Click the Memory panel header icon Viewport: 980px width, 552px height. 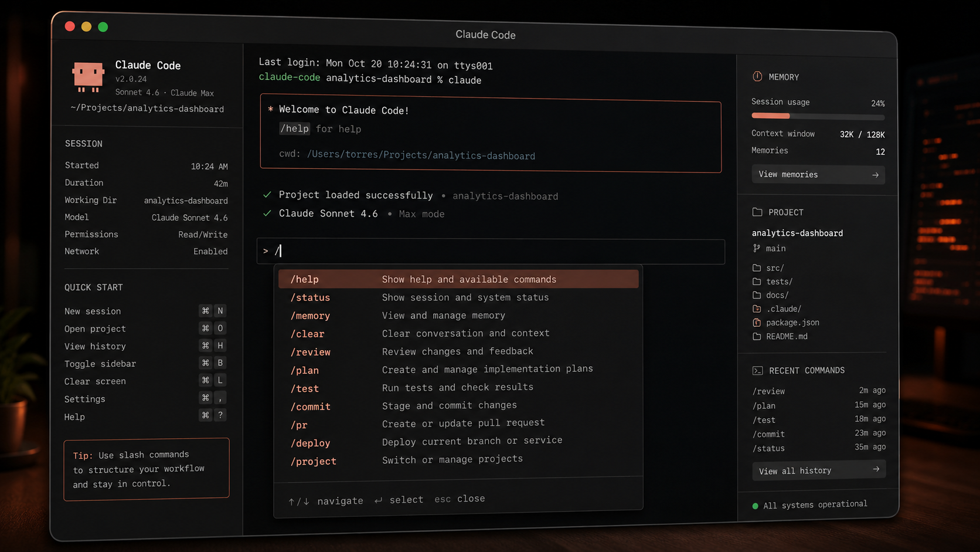click(x=757, y=76)
